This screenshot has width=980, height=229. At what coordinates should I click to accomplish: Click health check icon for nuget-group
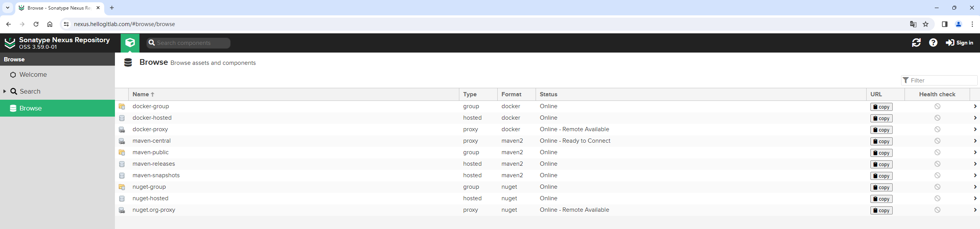coord(937,187)
